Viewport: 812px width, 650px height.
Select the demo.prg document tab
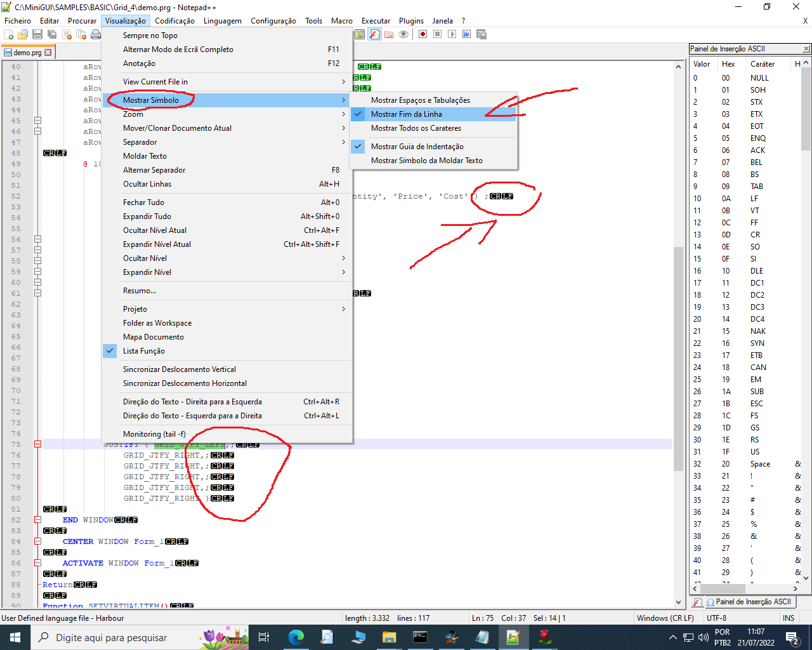[x=28, y=53]
